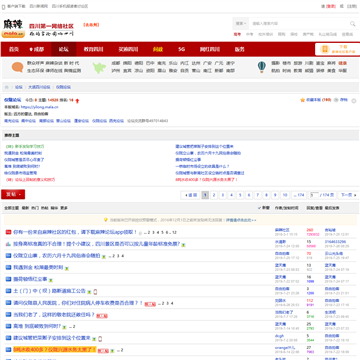
Task: Click the next page button
Action: tap(348, 195)
